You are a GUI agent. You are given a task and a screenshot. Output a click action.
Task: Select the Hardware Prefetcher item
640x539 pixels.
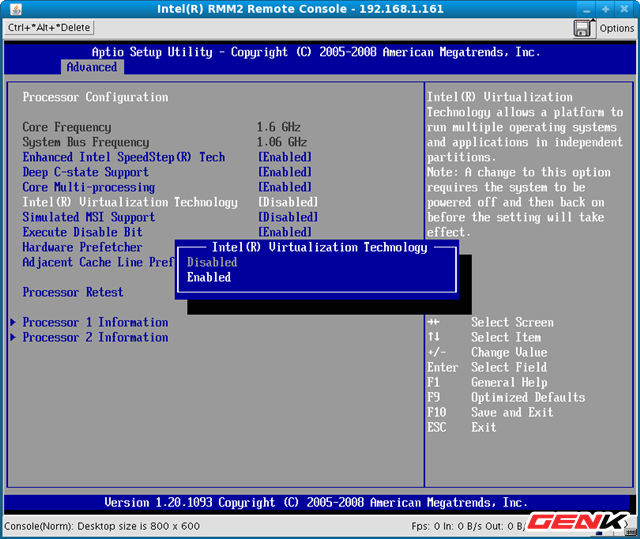[82, 247]
